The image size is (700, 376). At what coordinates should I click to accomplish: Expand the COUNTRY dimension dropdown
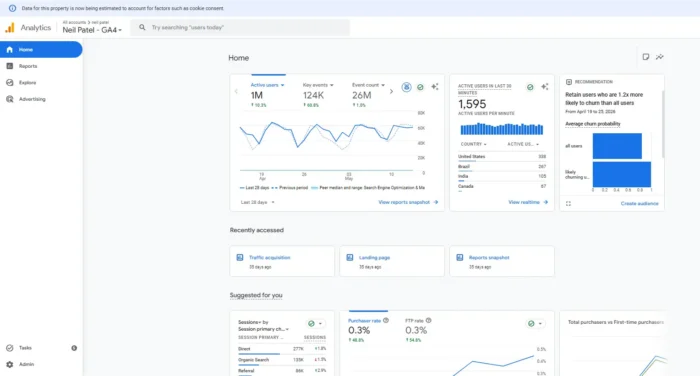coord(474,144)
